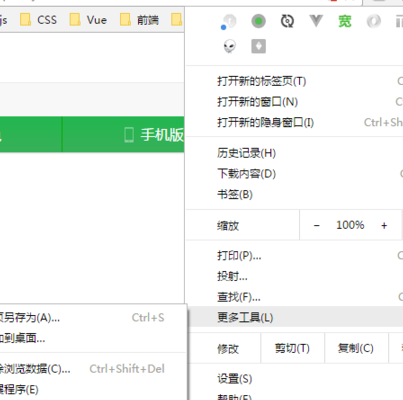Click the green 宽 extension icon
Image resolution: width=403 pixels, height=400 pixels.
345,22
